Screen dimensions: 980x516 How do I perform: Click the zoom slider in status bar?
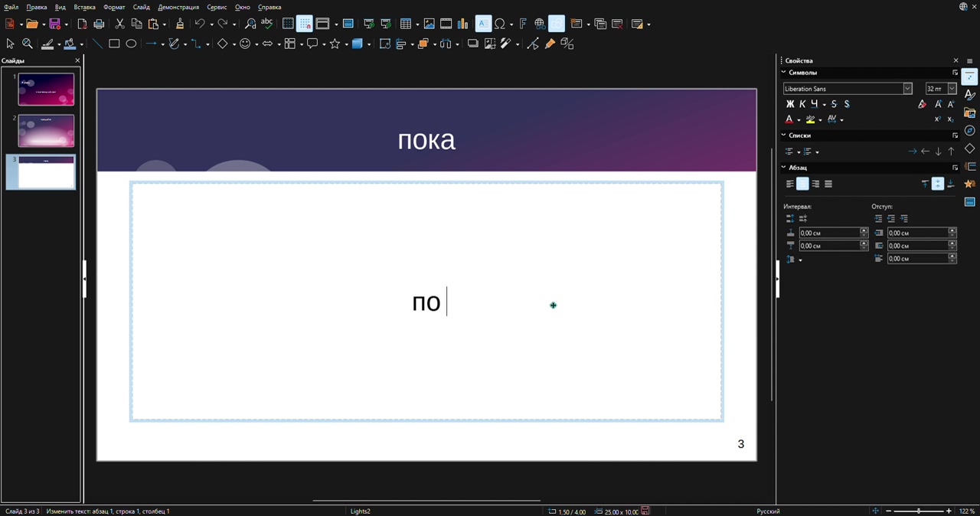click(919, 511)
